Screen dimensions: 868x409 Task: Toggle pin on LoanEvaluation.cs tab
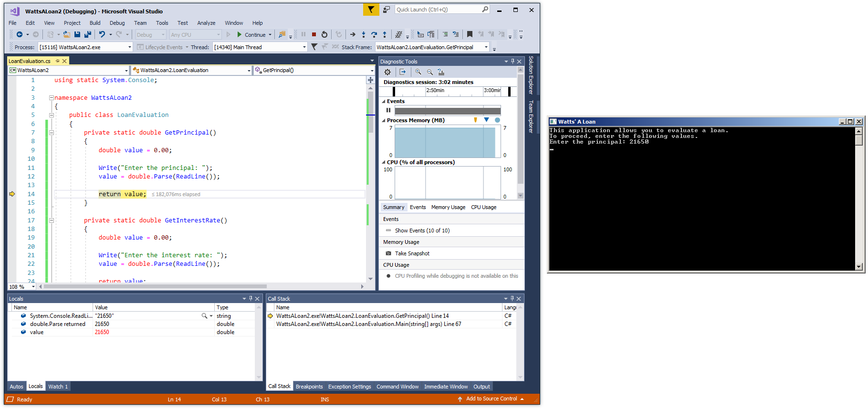click(57, 61)
